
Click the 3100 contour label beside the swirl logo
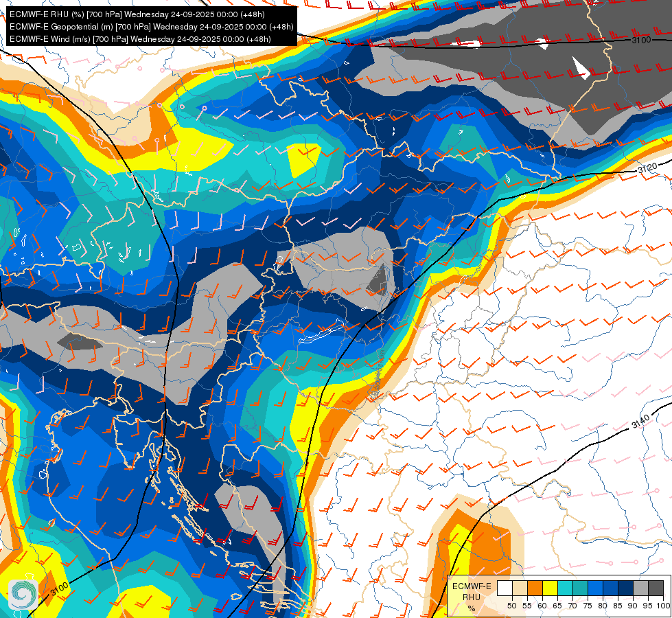pos(59,589)
